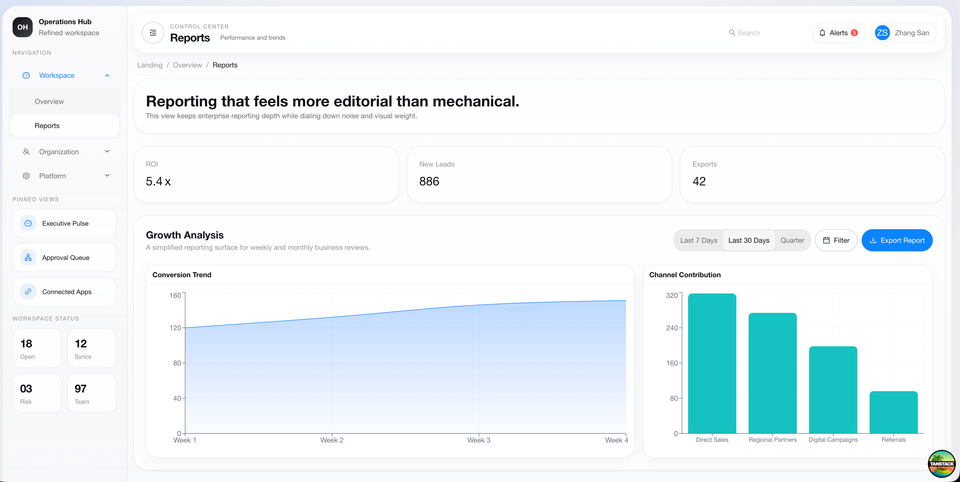Click the Organization people icon
This screenshot has height=482, width=960.
coord(26,151)
